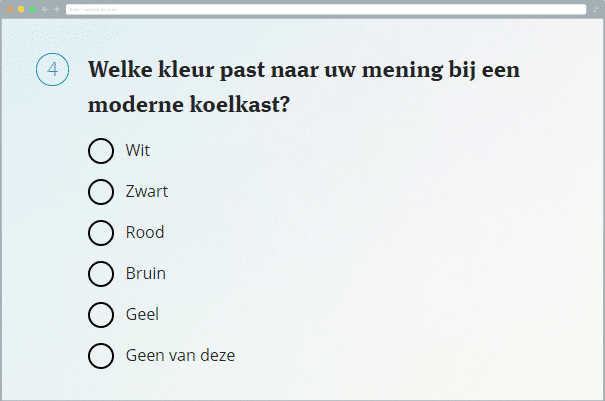The width and height of the screenshot is (605, 401).
Task: Maximize the window with the green dot
Action: pos(32,9)
